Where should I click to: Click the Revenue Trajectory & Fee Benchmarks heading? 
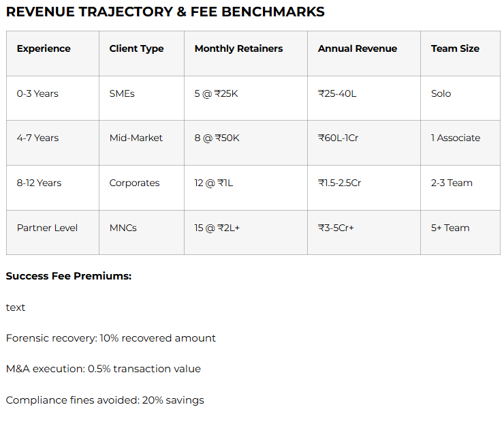(165, 12)
